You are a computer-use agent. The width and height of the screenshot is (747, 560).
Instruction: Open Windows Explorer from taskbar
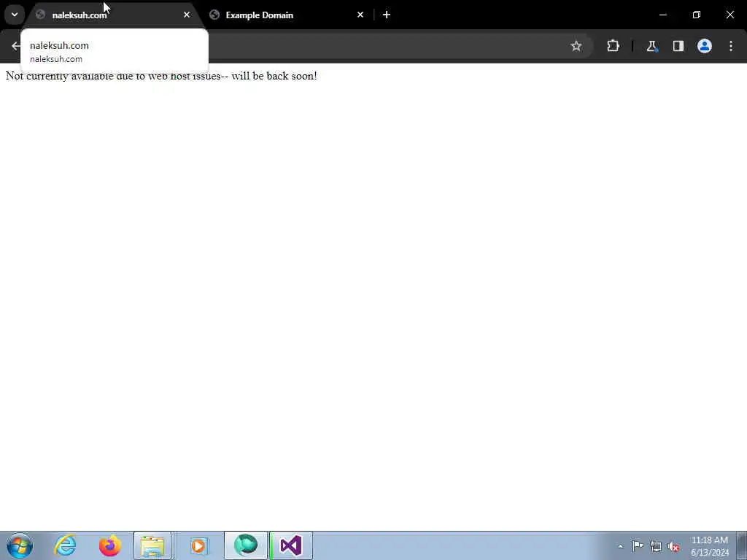(152, 545)
